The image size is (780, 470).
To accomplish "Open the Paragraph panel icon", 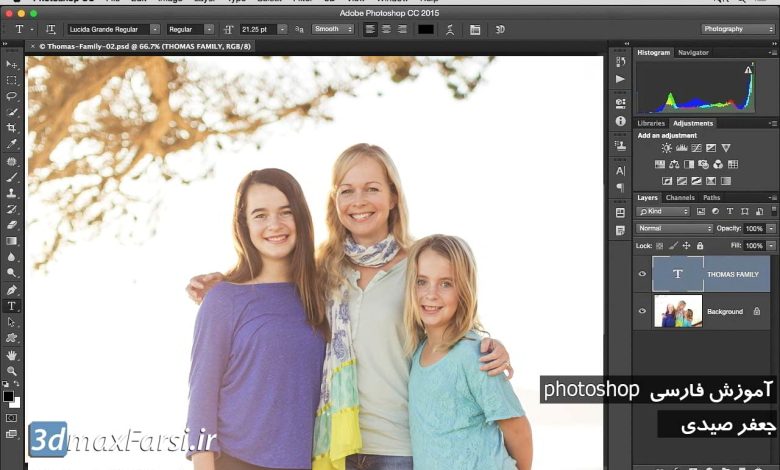I will 620,188.
